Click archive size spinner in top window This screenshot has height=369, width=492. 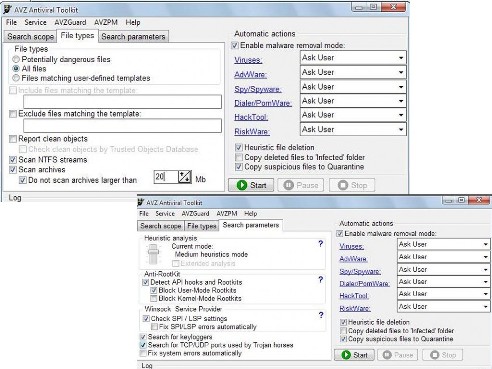coord(185,177)
